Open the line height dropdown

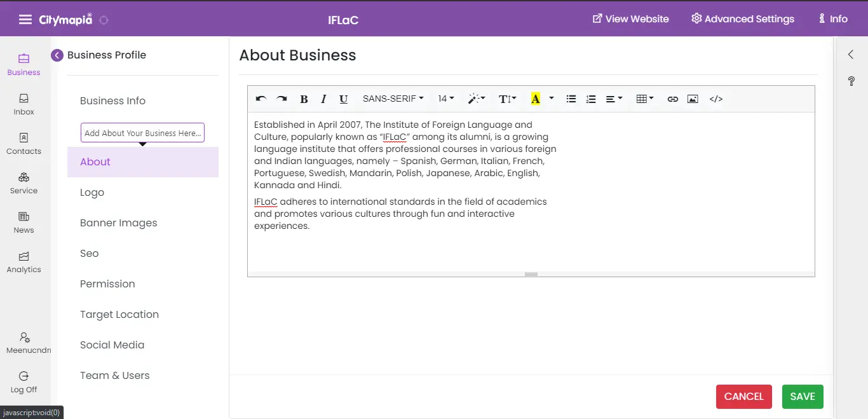tap(508, 99)
